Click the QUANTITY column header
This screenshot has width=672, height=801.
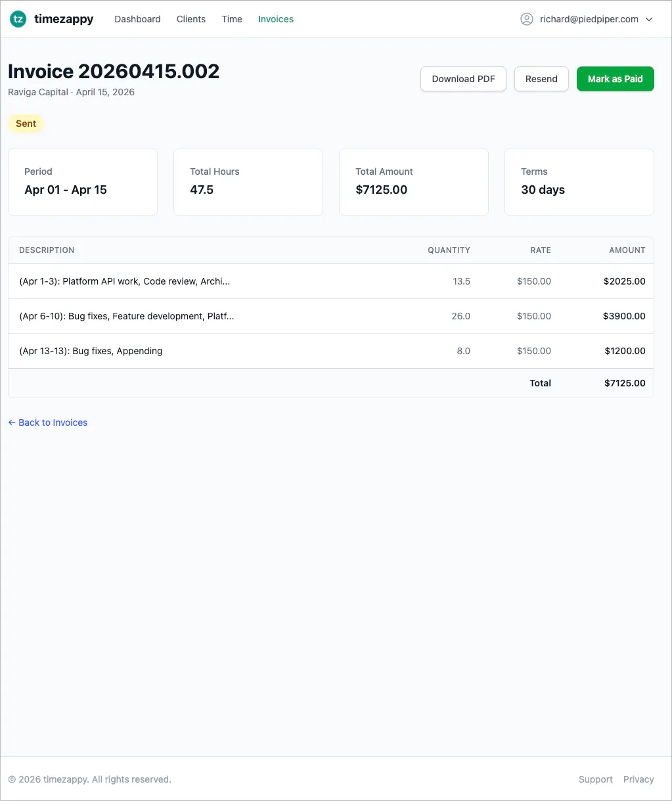[x=449, y=250]
